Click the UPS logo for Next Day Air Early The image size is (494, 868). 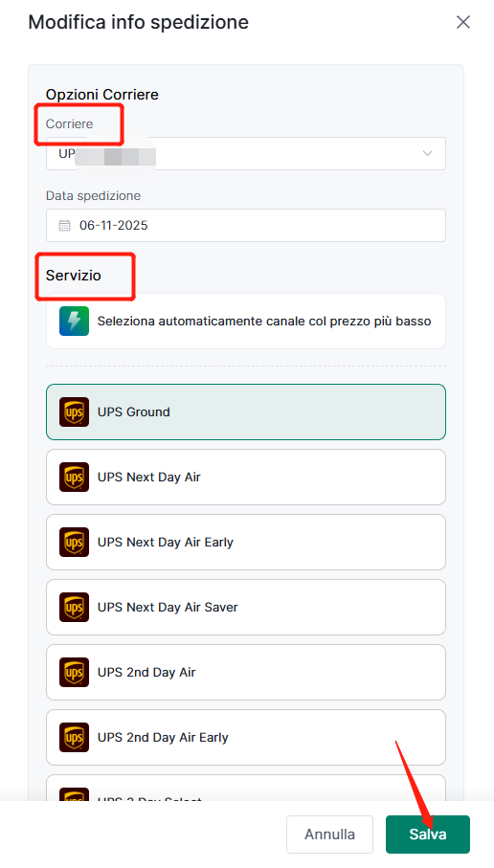click(x=75, y=542)
